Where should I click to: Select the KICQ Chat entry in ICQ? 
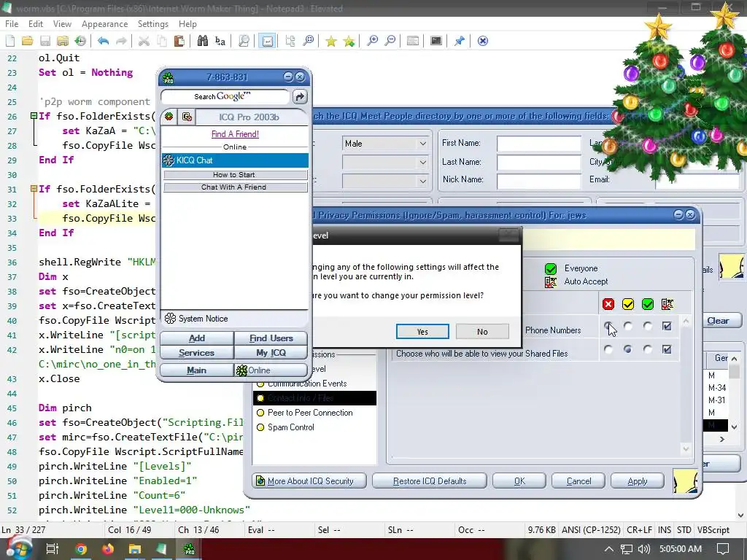(x=235, y=160)
